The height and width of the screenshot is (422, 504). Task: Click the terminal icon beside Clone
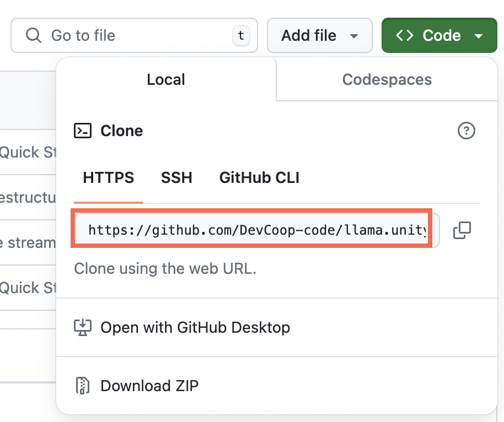(83, 131)
